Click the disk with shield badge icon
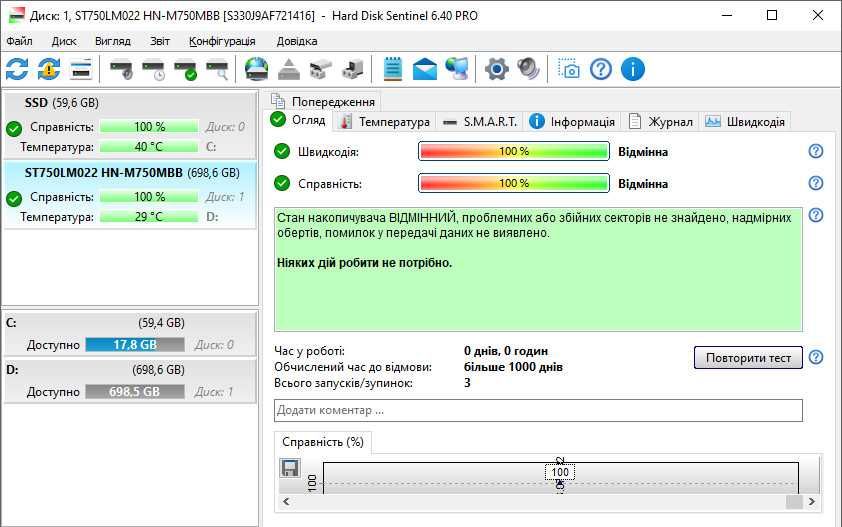Screen dimensions: 842x527 click(121, 69)
